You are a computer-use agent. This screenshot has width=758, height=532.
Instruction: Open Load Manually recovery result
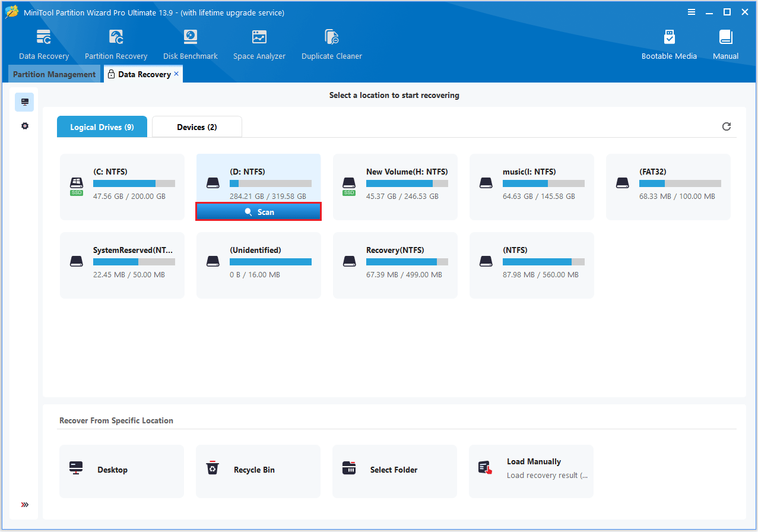(x=531, y=471)
